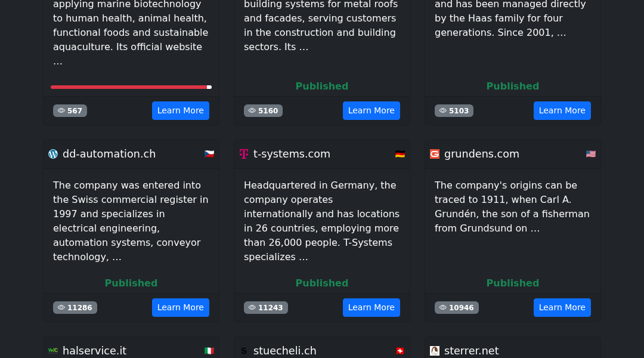Click the Italian flag on halservice.it card
The image size is (644, 358).
pyautogui.click(x=209, y=351)
